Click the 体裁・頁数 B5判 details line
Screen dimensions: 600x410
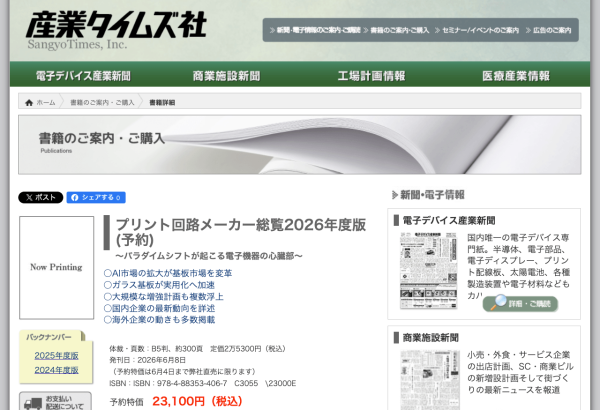point(197,349)
